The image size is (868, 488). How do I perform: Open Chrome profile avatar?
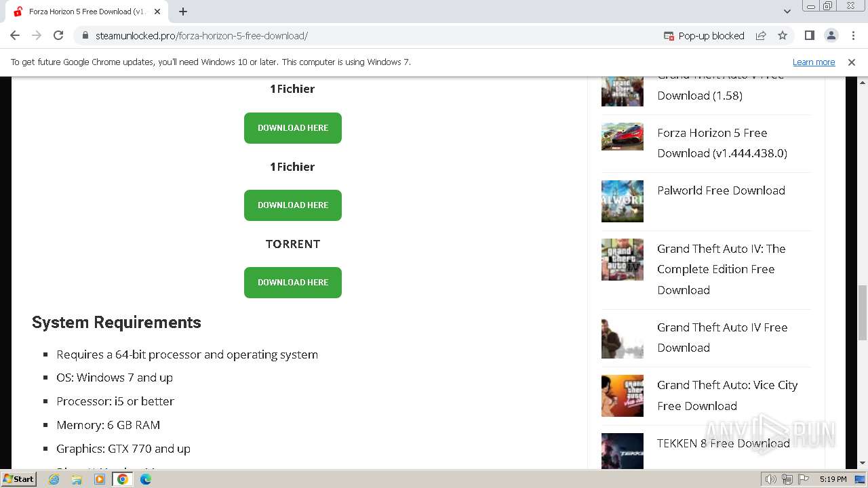[x=831, y=35]
